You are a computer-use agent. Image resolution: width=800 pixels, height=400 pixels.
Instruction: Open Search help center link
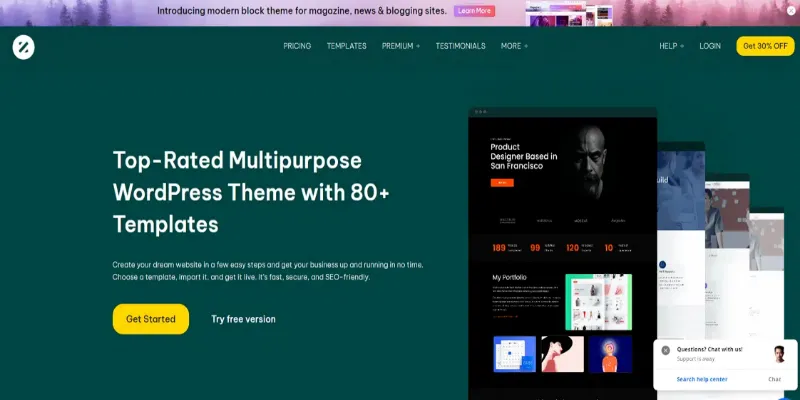[x=702, y=379]
